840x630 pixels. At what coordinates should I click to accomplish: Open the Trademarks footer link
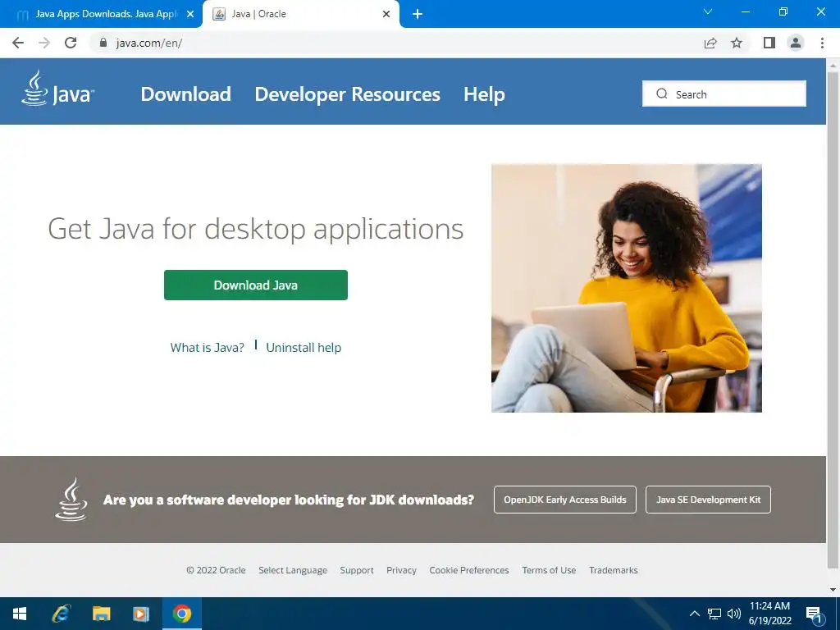pyautogui.click(x=614, y=570)
